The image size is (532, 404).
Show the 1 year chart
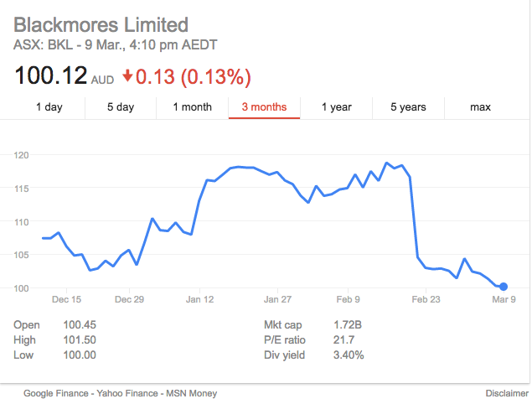click(x=336, y=107)
